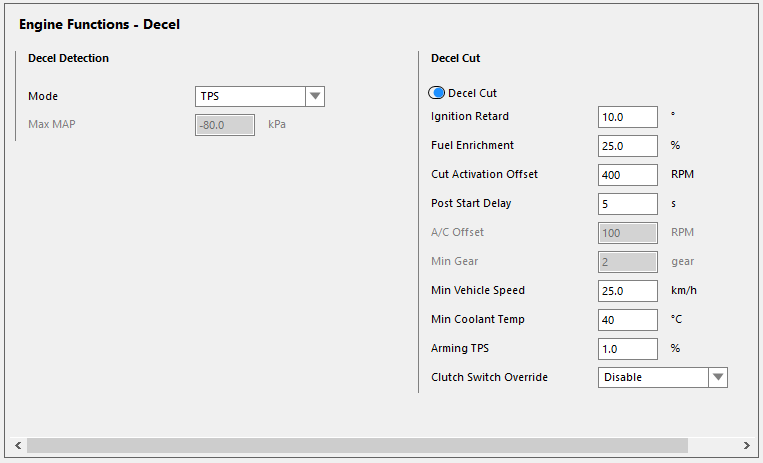The width and height of the screenshot is (763, 463).
Task: Click the A/C Offset label
Action: click(457, 232)
